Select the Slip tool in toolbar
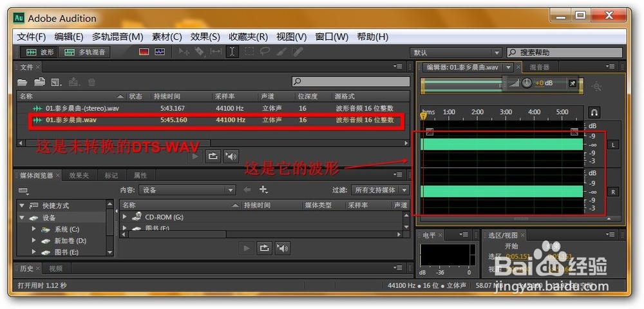 pos(216,52)
